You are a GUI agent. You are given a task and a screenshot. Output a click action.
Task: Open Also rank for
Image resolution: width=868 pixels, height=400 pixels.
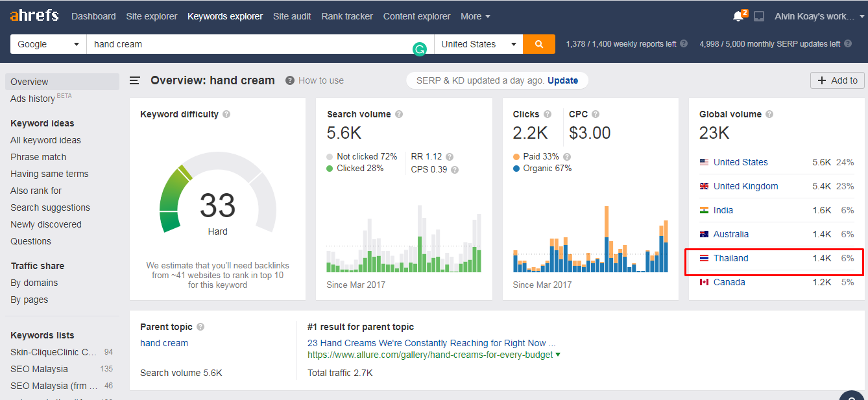36,191
